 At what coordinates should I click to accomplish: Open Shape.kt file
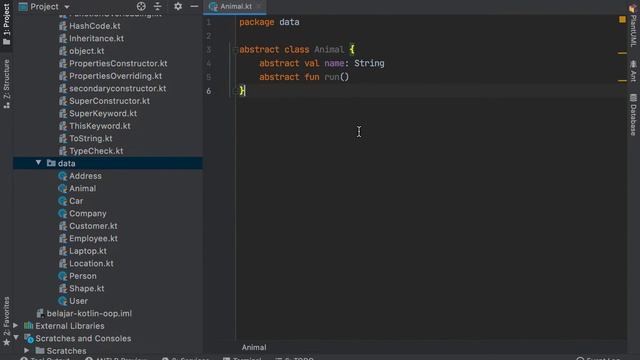(87, 288)
